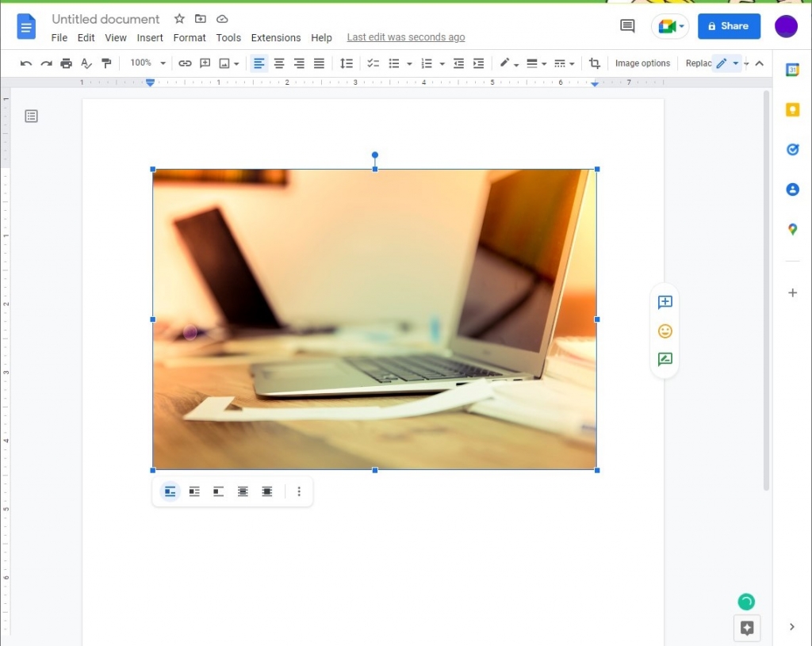This screenshot has width=812, height=646.
Task: Enable Behind text image layout
Action: coord(243,491)
